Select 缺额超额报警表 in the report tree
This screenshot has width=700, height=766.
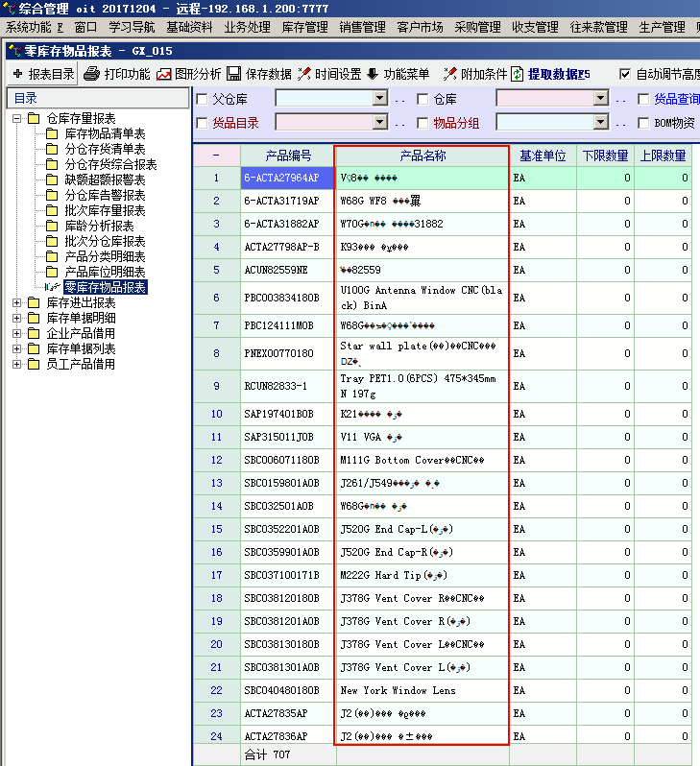(x=105, y=180)
